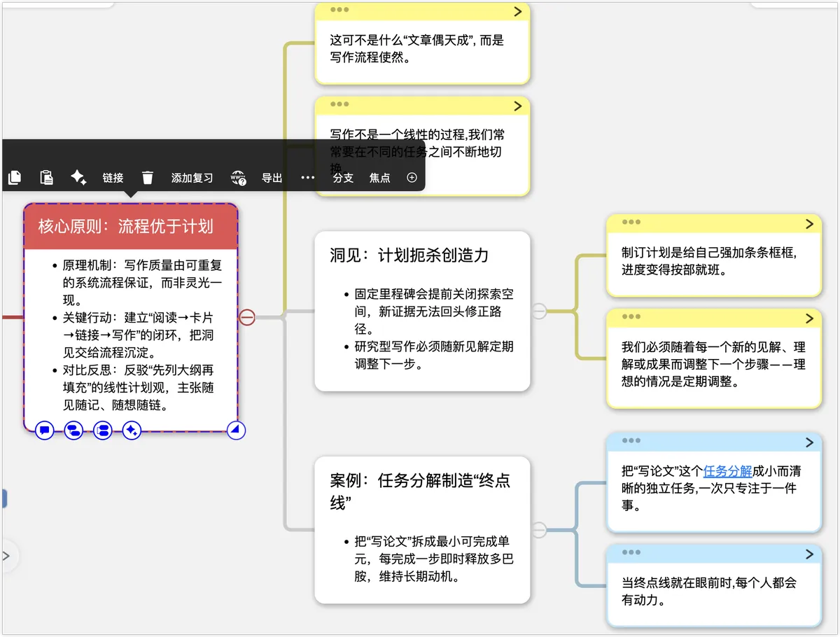Click the 关键行动 bullet in the red node
The height and width of the screenshot is (637, 840).
[138, 335]
